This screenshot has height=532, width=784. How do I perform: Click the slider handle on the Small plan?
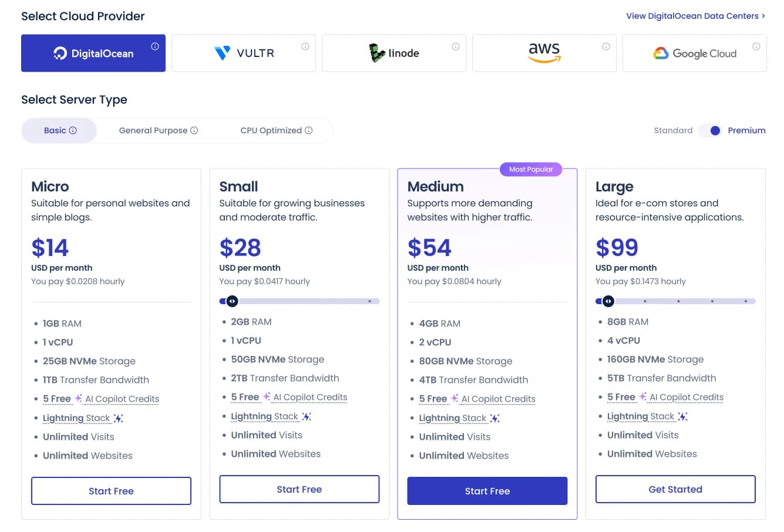(232, 301)
